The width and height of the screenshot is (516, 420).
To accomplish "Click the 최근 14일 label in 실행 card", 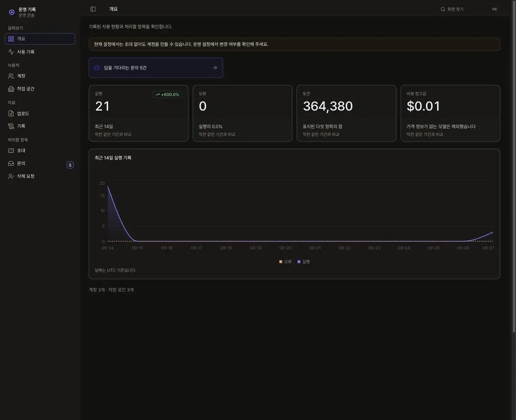I will click(x=104, y=126).
